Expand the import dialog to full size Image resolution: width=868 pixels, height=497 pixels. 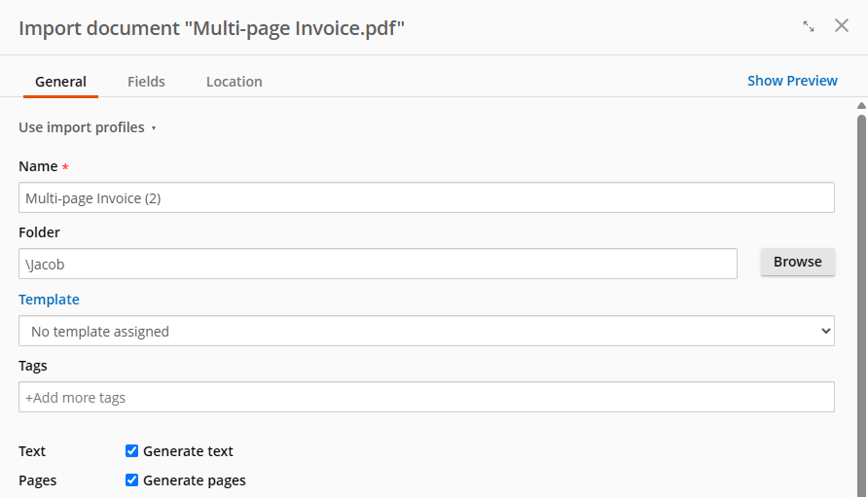[x=809, y=26]
